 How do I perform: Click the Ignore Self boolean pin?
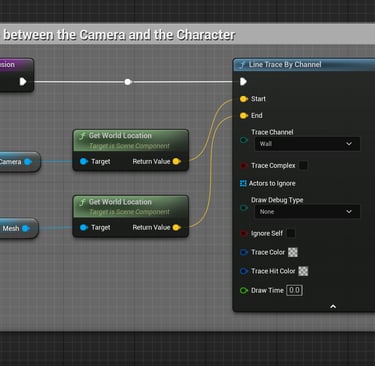point(244,233)
